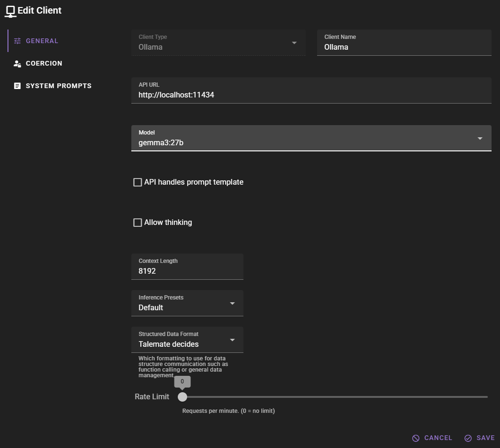Open the Inference Presets dropdown
Screen dimensions: 500x448
coord(232,303)
